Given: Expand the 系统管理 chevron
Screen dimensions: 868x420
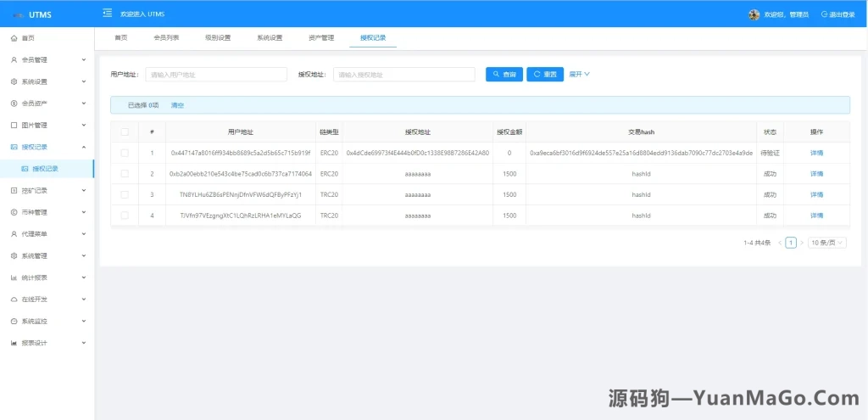Looking at the screenshot, I should click(84, 256).
